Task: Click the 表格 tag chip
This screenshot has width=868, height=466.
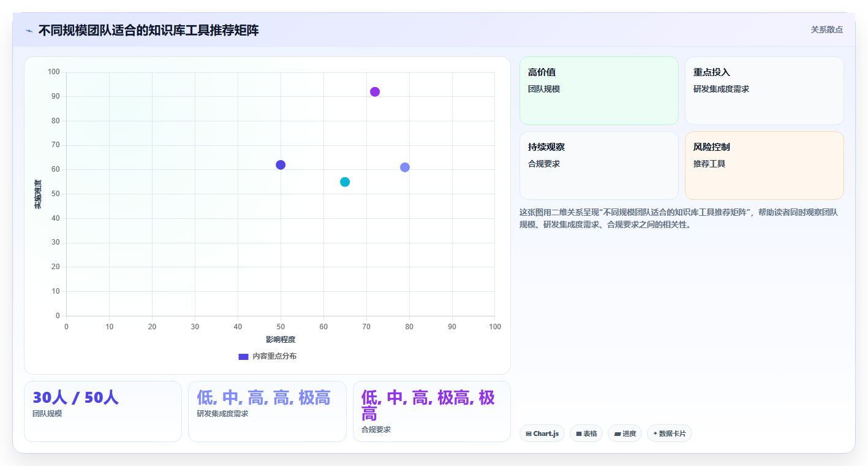Action: [x=586, y=434]
